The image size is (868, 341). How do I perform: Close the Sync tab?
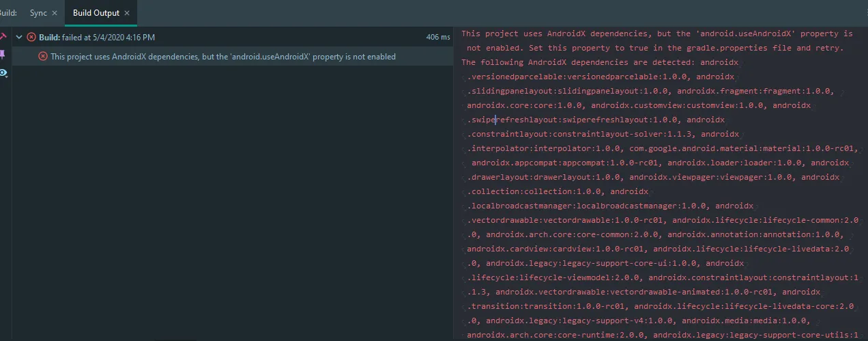55,13
